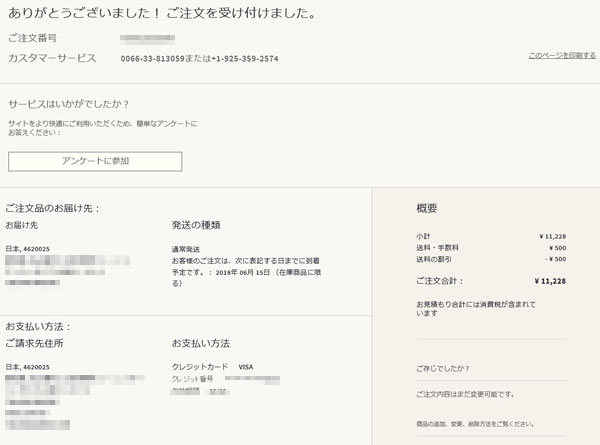The width and height of the screenshot is (600, 445).
Task: Click the 概要 summary heading
Action: tap(427, 208)
